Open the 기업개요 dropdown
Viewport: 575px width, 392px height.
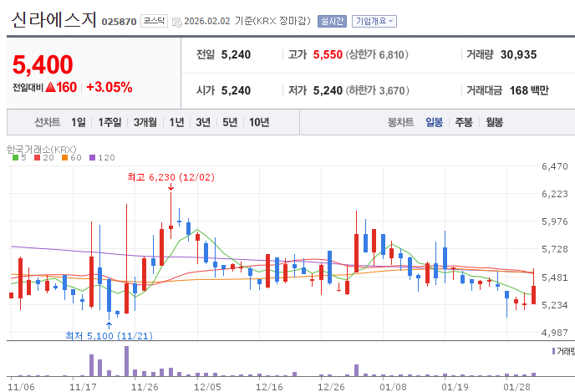pos(374,21)
